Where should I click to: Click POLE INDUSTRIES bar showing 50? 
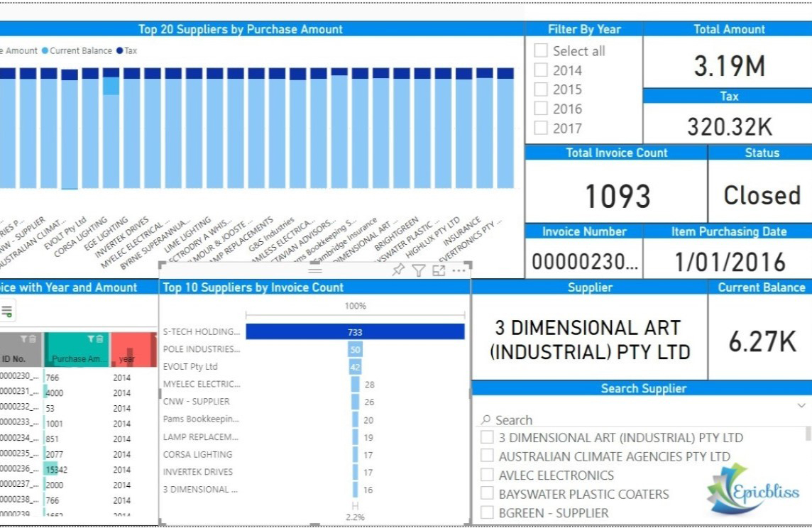coord(355,349)
